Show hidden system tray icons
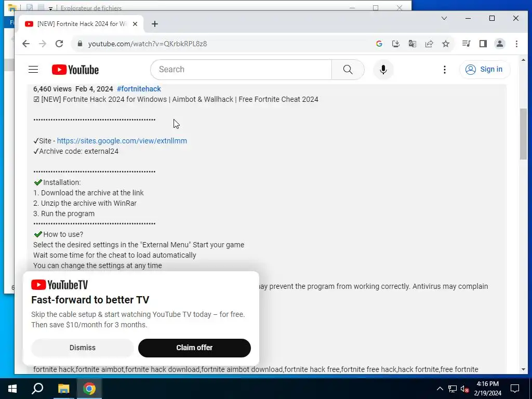 click(x=440, y=389)
